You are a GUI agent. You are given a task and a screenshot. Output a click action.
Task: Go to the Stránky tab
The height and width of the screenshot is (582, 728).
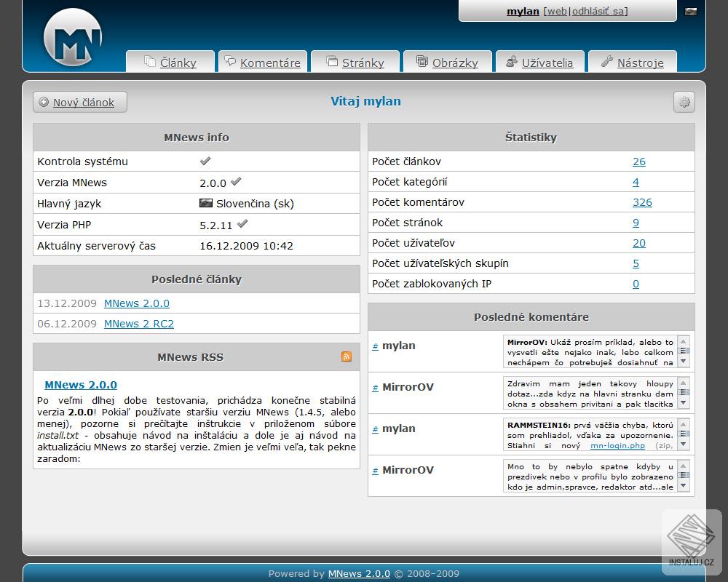[355, 62]
